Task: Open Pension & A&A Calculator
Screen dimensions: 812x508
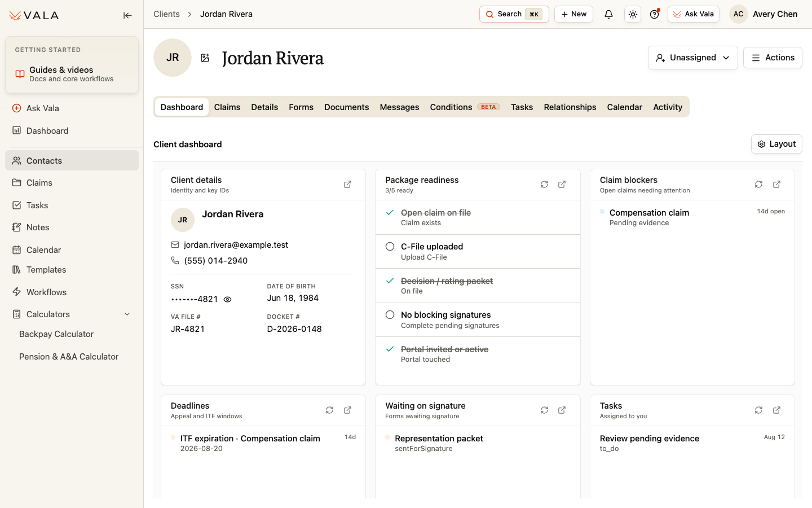Action: pos(69,357)
